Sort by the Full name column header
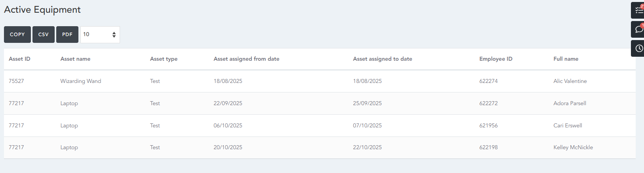The image size is (644, 173). click(566, 59)
